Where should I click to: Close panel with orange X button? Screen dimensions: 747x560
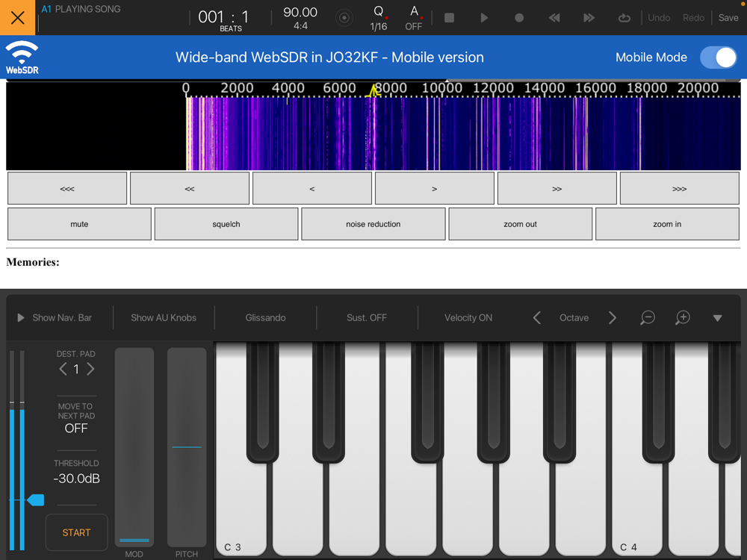[18, 18]
